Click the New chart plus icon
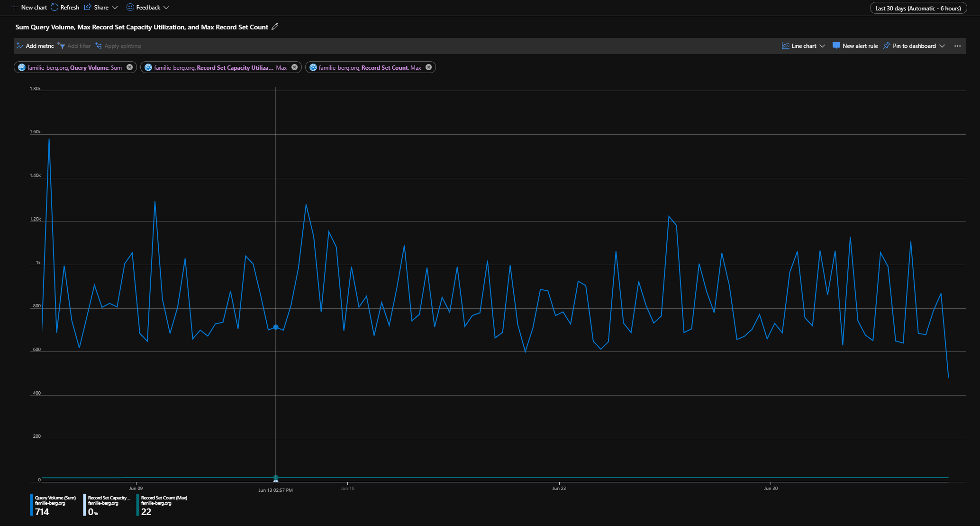The height and width of the screenshot is (526, 980). tap(15, 7)
